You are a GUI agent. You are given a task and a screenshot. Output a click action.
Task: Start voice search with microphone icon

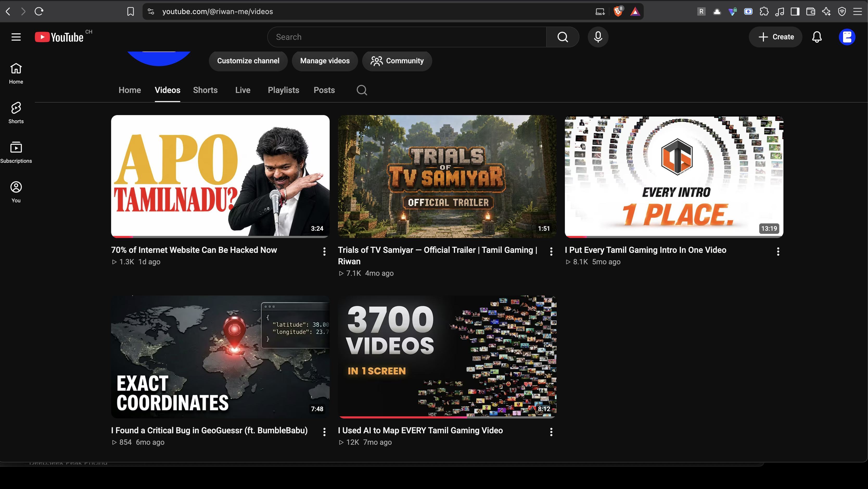pyautogui.click(x=598, y=37)
